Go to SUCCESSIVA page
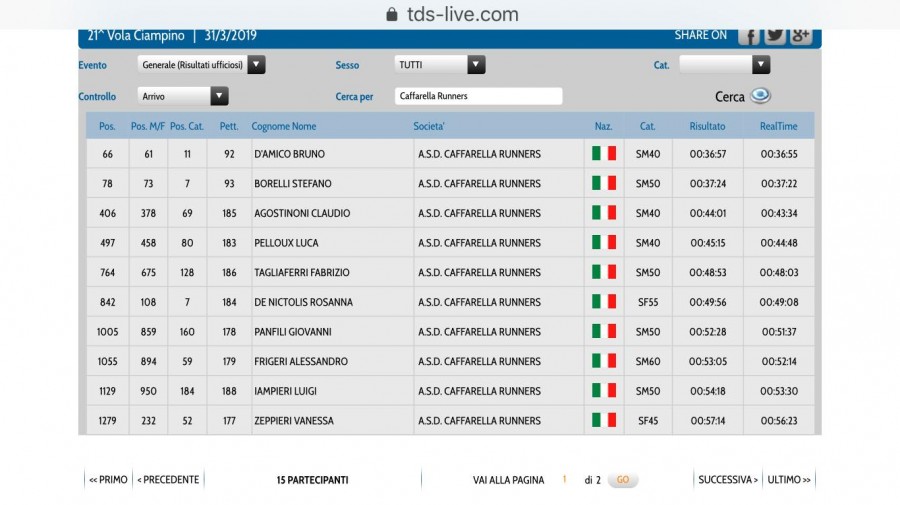 tap(728, 480)
